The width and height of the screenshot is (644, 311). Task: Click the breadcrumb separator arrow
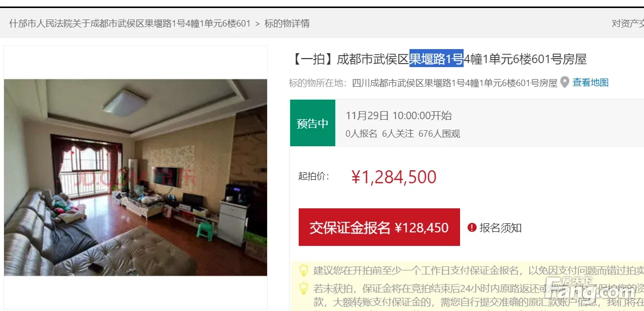click(258, 24)
